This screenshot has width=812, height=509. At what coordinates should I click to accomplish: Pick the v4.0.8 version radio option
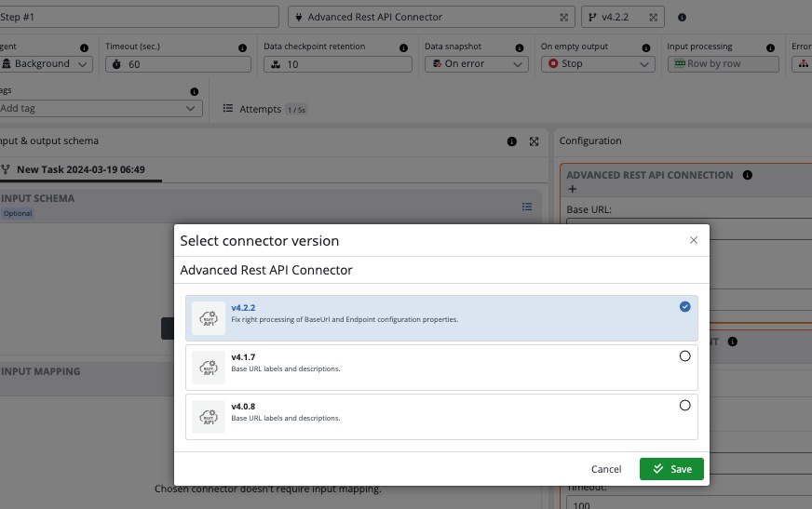point(685,405)
